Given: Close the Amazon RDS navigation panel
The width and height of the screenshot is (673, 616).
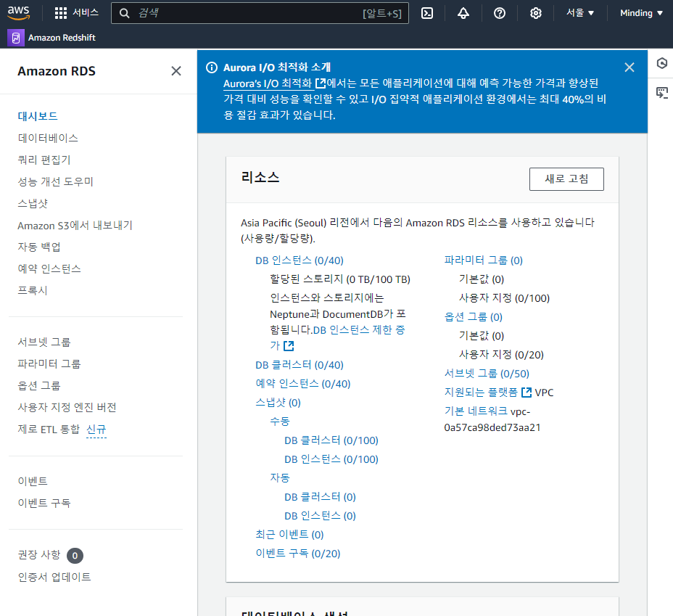Looking at the screenshot, I should pyautogui.click(x=176, y=71).
